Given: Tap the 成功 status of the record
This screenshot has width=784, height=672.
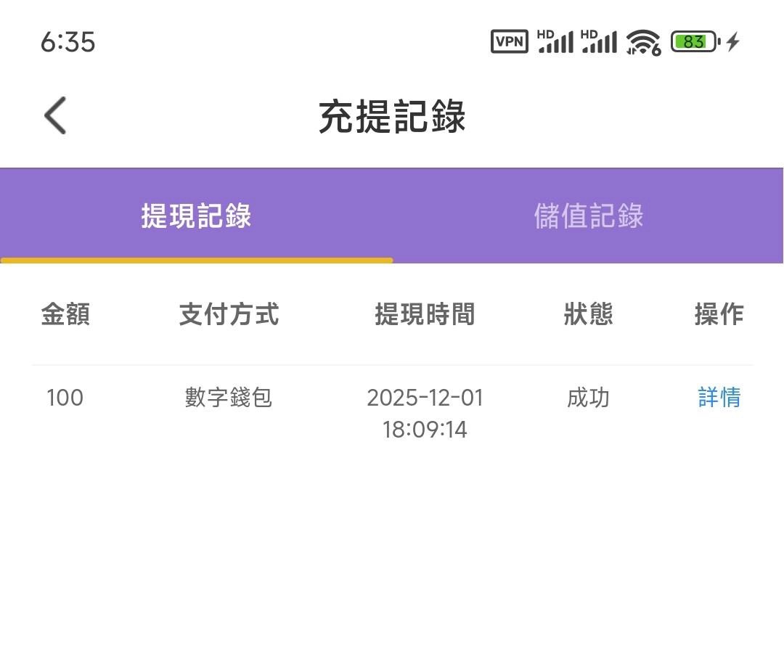Looking at the screenshot, I should pyautogui.click(x=588, y=398).
